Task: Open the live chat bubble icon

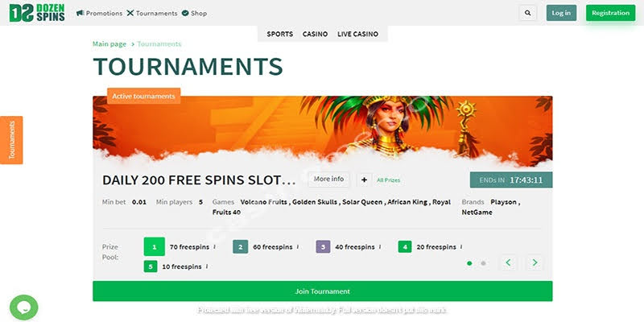Action: pos(24,308)
